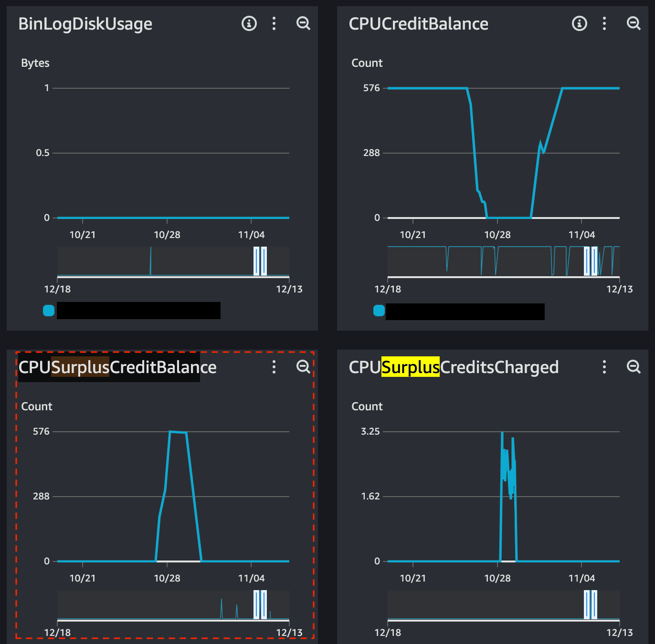Image resolution: width=655 pixels, height=644 pixels.
Task: Toggle the legend metric under CPUCreditBalance graph
Action: tap(465, 311)
